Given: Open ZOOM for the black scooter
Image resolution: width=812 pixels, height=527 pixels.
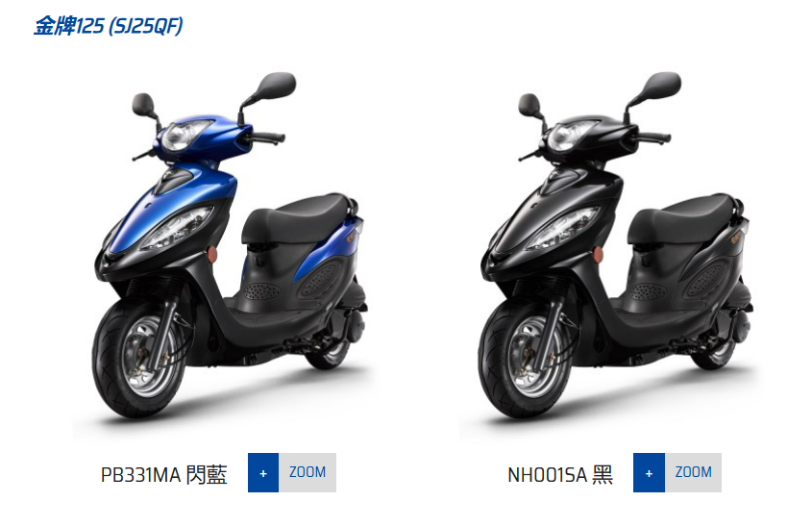Looking at the screenshot, I should click(693, 472).
